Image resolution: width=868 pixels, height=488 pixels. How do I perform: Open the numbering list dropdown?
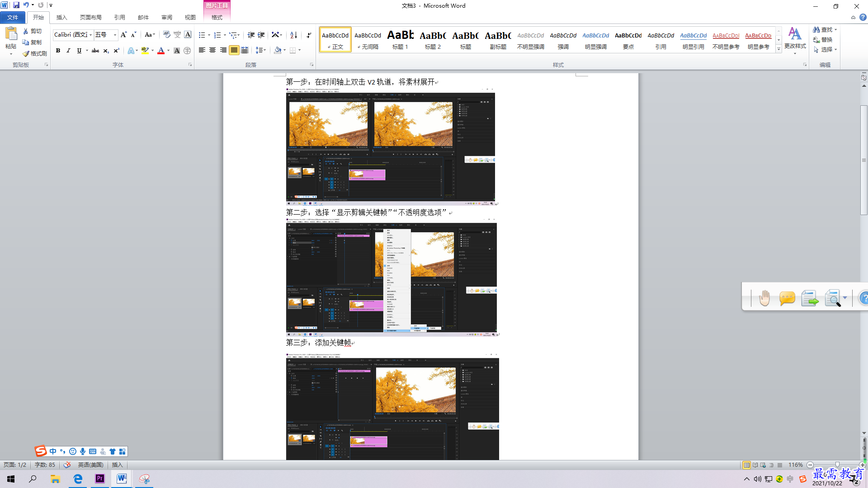[x=225, y=35]
